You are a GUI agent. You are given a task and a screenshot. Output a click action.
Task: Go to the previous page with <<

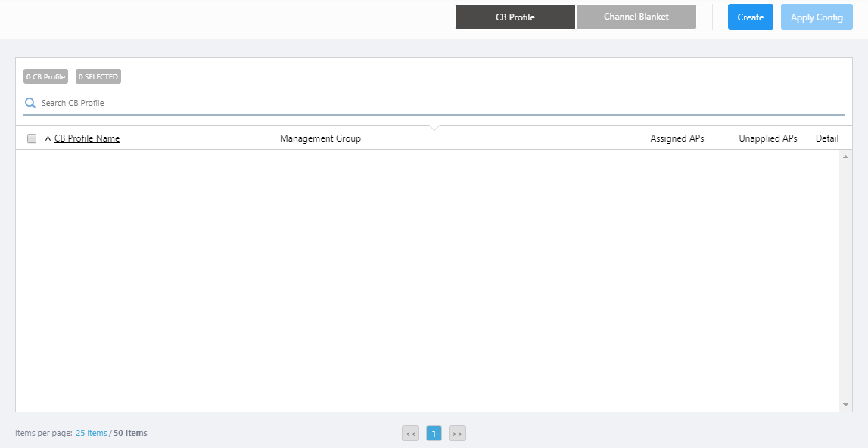[410, 434]
